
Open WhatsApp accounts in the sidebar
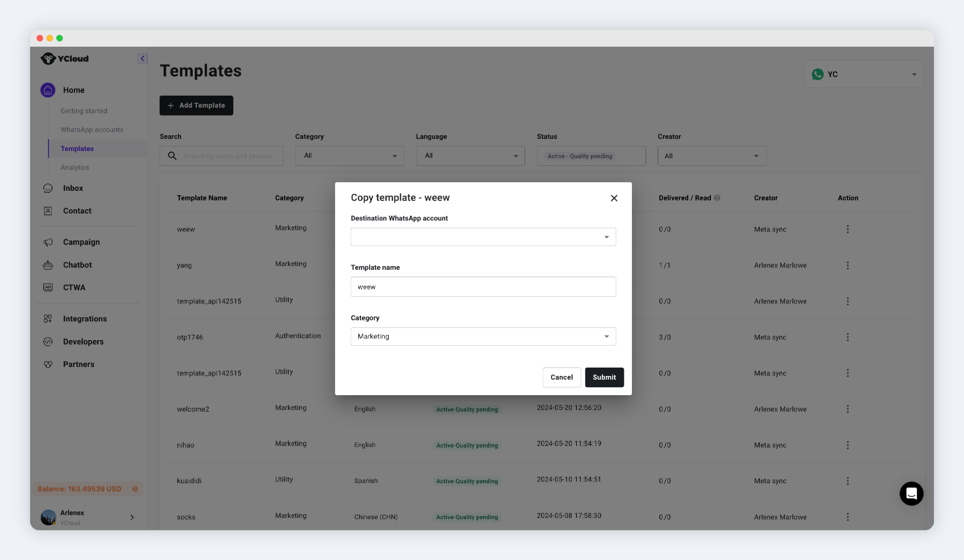coord(92,130)
